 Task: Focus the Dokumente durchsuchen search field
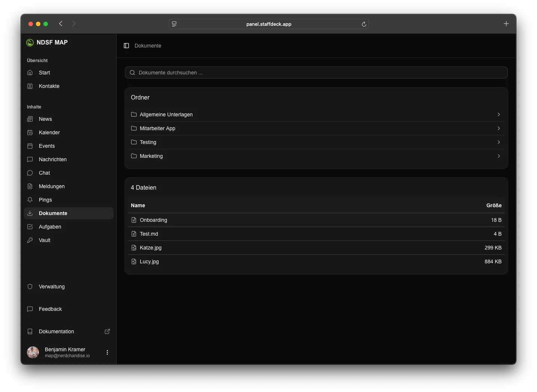[316, 73]
